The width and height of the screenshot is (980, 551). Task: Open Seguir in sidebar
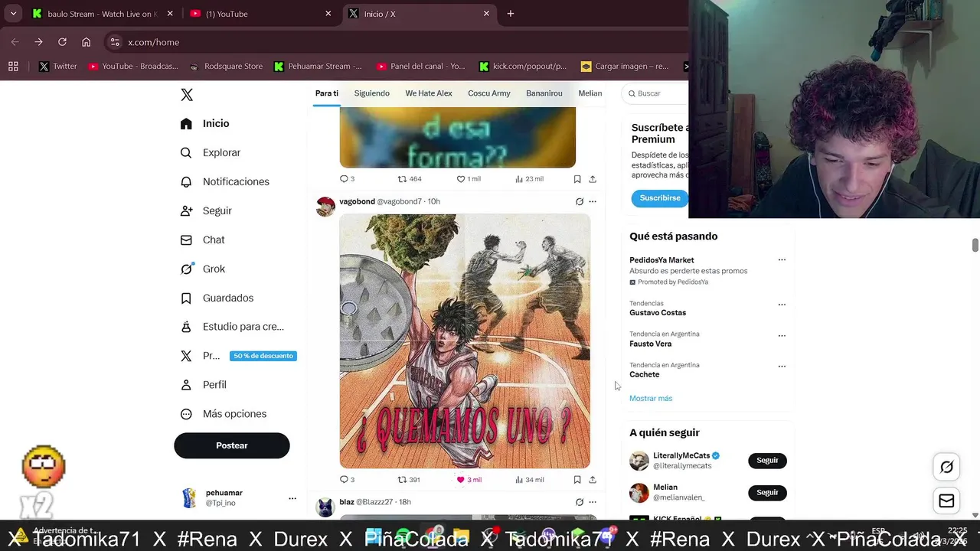[205, 210]
